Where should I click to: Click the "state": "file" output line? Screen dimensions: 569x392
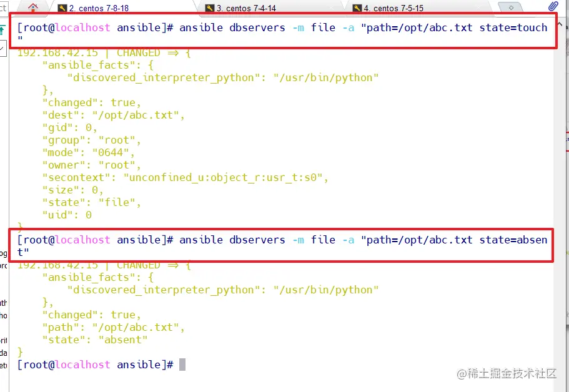(91, 202)
